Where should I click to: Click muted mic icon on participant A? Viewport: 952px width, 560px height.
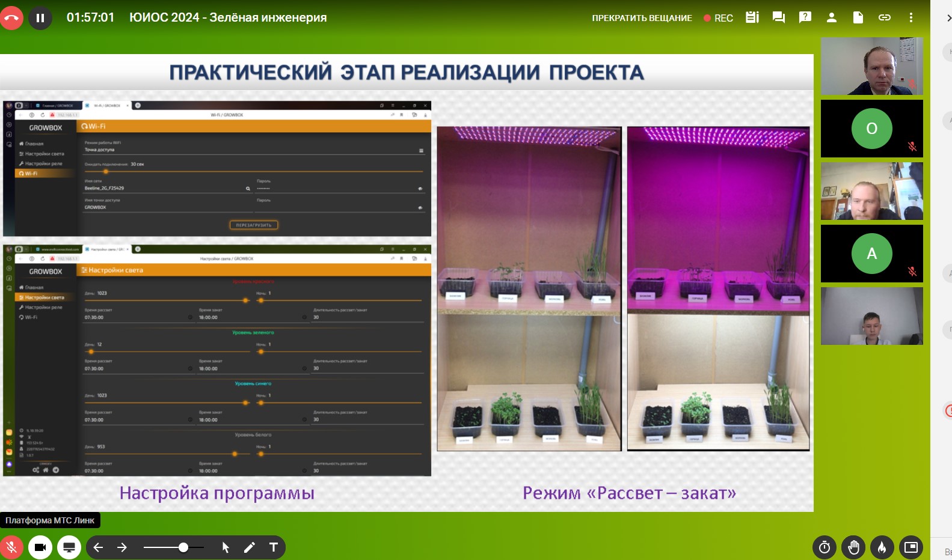(x=912, y=272)
